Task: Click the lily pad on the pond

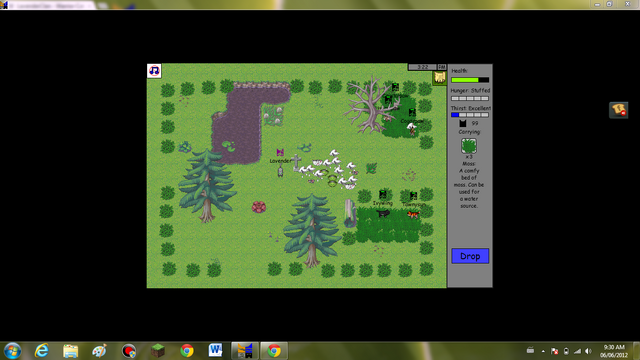Action: pyautogui.click(x=228, y=145)
